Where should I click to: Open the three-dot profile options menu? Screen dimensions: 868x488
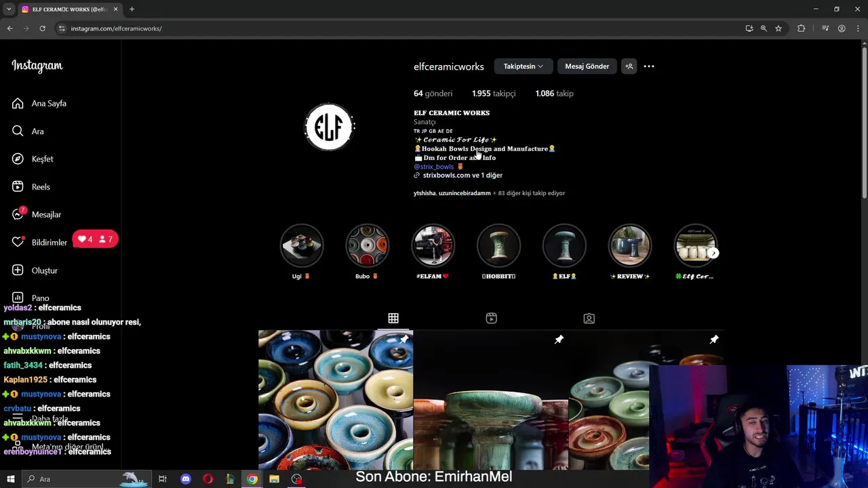[649, 66]
